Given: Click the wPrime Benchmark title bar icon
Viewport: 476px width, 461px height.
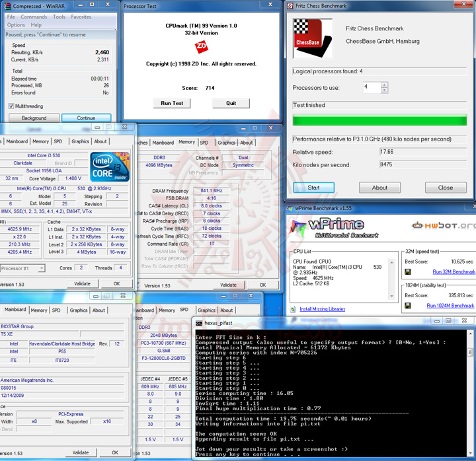Looking at the screenshot, I should (290, 208).
